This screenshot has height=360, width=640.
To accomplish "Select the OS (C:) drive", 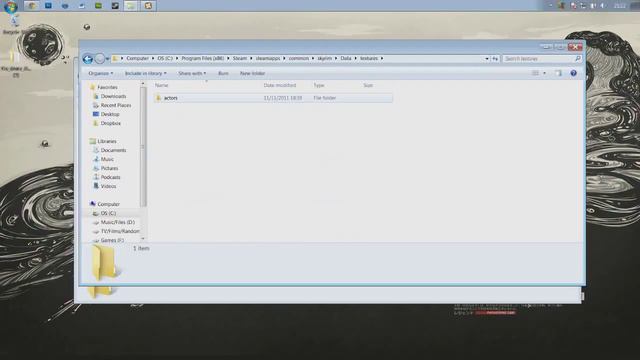I will pyautogui.click(x=109, y=213).
